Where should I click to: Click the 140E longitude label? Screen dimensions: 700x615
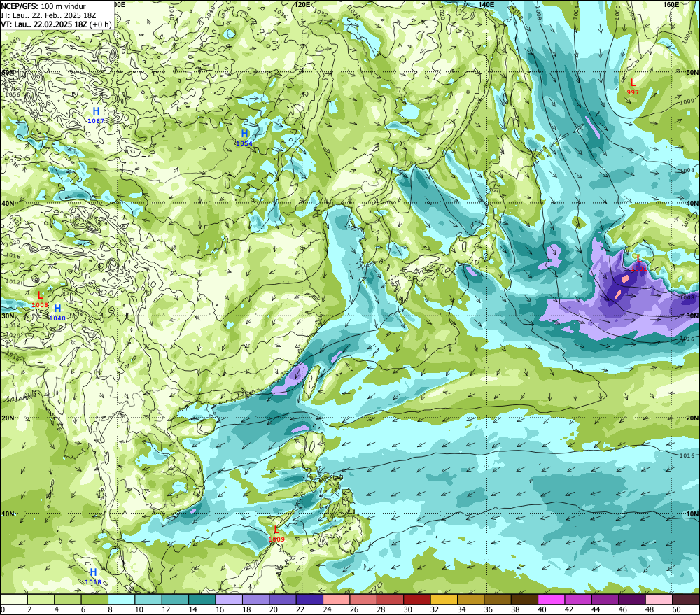click(x=486, y=4)
